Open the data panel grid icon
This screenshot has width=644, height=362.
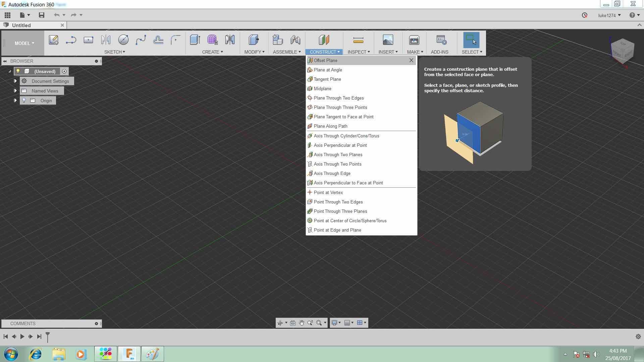point(7,15)
